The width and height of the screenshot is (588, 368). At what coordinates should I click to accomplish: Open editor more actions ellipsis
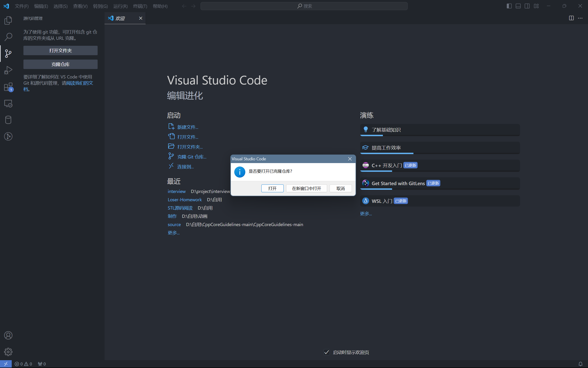[580, 18]
